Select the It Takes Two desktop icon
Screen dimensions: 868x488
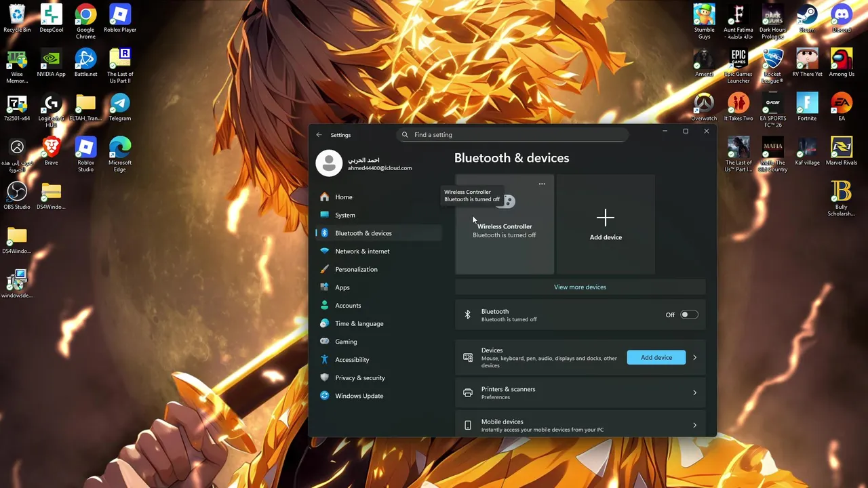(x=738, y=107)
